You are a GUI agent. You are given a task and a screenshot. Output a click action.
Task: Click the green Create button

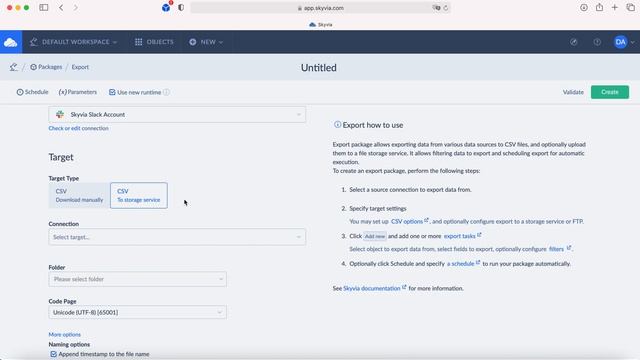point(610,92)
